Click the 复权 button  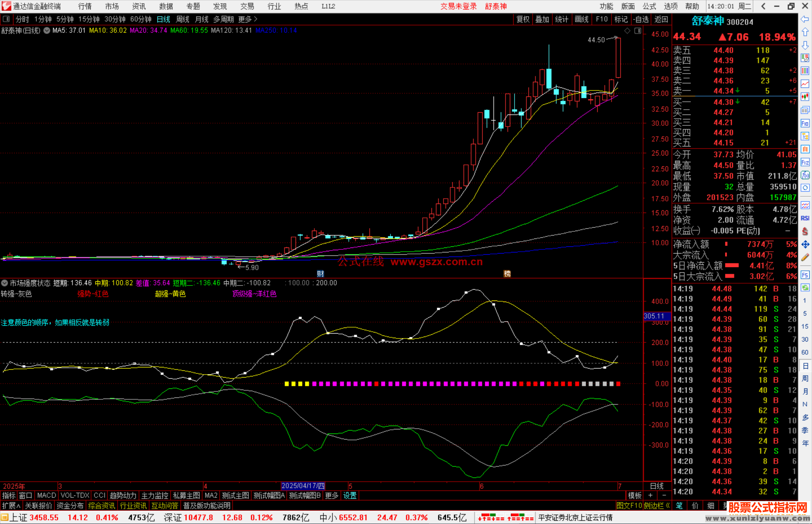point(523,19)
